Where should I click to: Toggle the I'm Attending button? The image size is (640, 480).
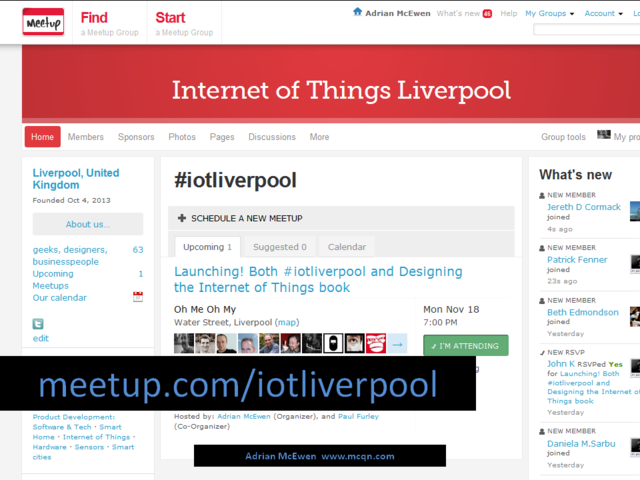[466, 346]
